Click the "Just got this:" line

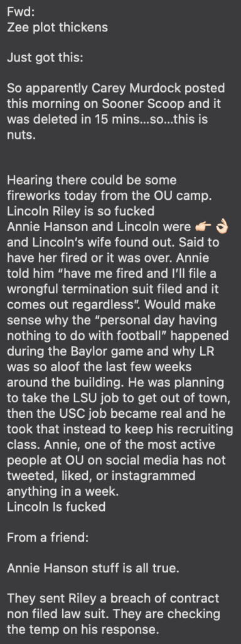point(45,58)
